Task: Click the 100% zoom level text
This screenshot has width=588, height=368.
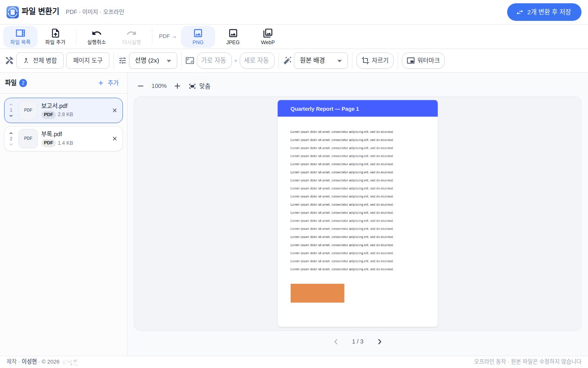Action: click(x=159, y=86)
